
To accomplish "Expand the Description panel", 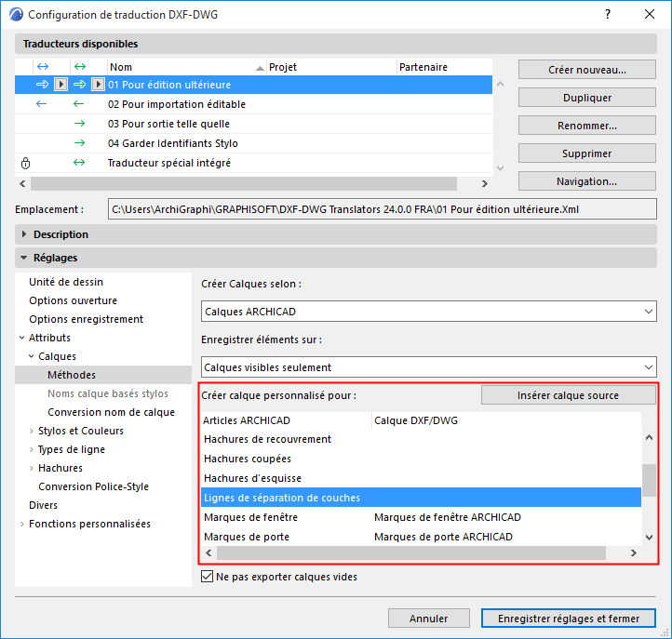I will point(24,234).
